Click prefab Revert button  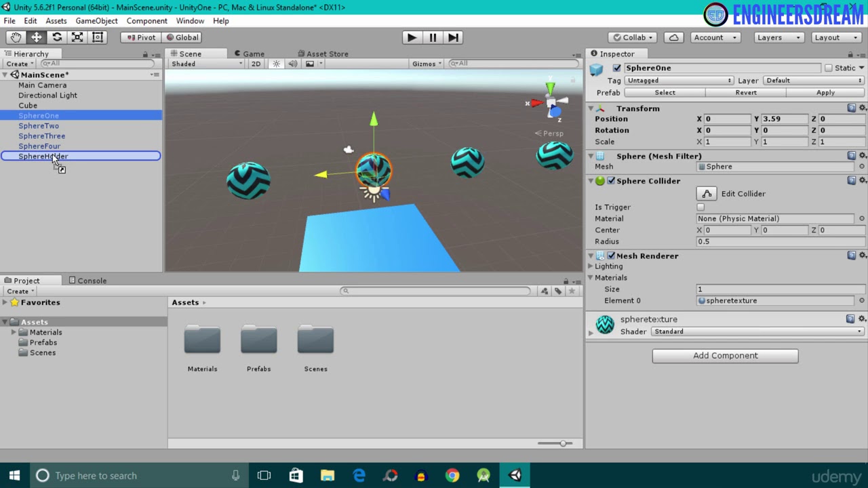click(x=746, y=93)
